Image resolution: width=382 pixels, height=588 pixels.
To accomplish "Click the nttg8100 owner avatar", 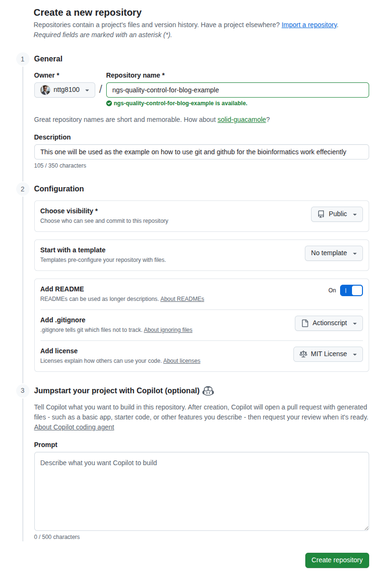I will pyautogui.click(x=45, y=90).
